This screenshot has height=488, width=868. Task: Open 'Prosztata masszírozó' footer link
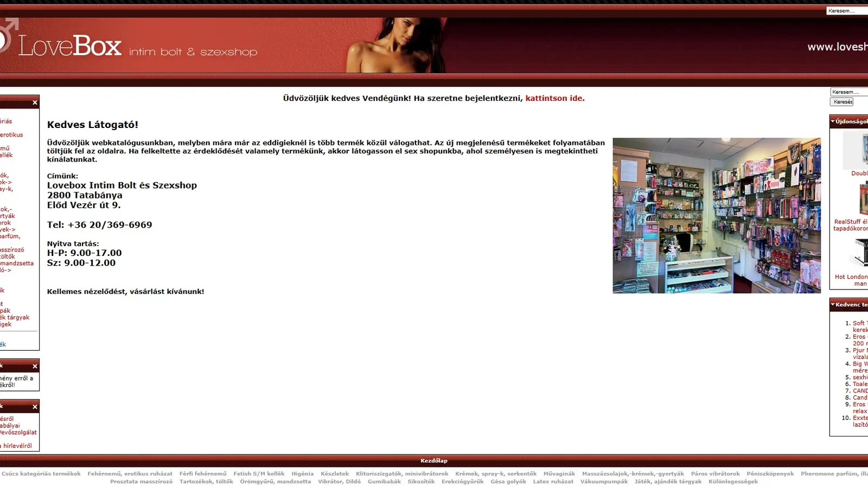(x=141, y=481)
